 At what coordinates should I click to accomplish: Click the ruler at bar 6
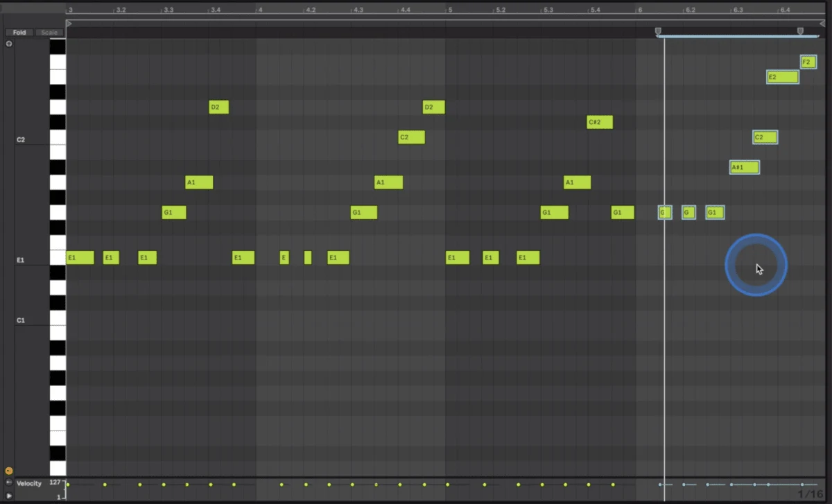[639, 10]
